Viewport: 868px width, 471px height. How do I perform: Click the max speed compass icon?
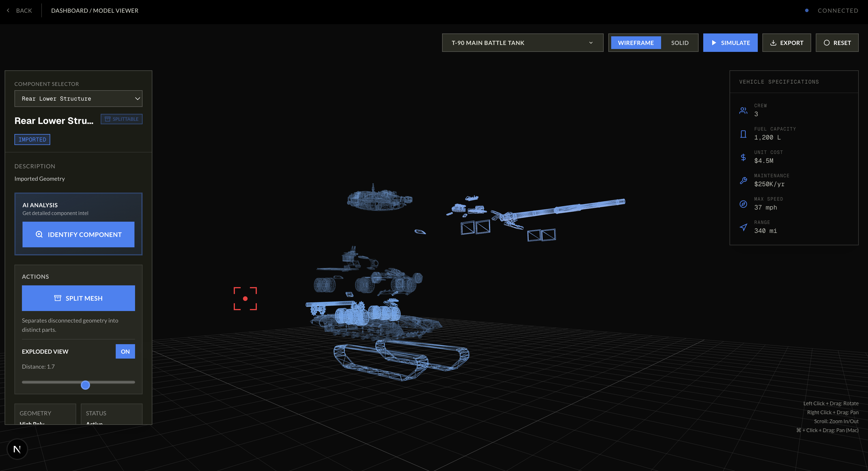point(743,204)
